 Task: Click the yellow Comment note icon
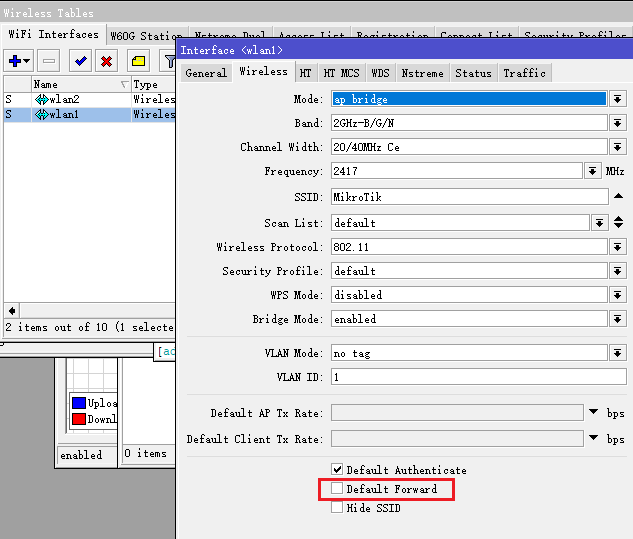coord(138,61)
